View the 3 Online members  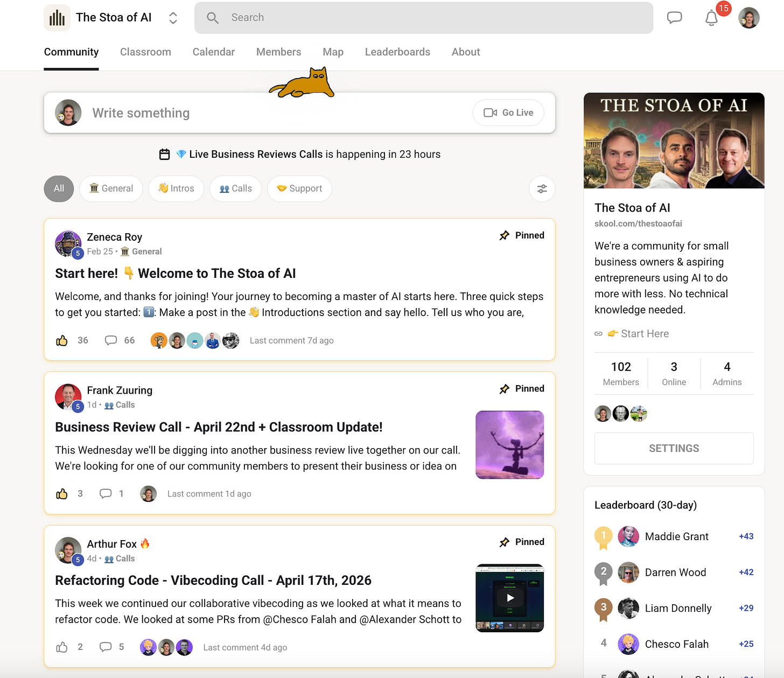[674, 373]
